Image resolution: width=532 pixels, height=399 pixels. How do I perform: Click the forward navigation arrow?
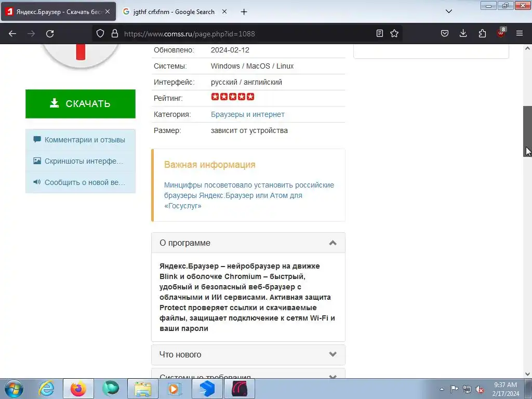31,34
